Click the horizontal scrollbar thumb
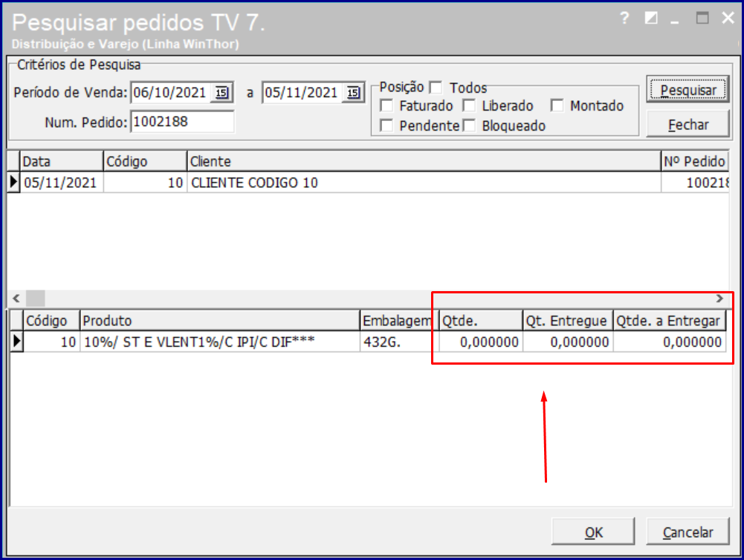744x560 pixels. [x=36, y=299]
